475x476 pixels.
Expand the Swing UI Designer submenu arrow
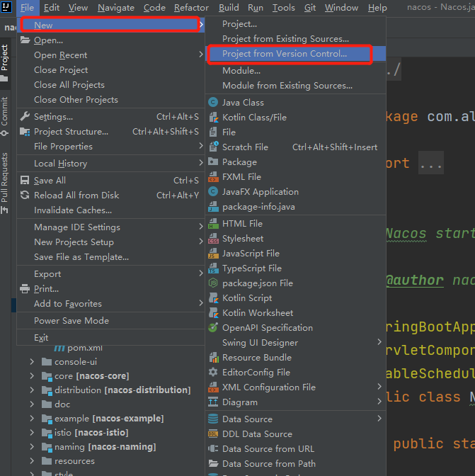(379, 342)
